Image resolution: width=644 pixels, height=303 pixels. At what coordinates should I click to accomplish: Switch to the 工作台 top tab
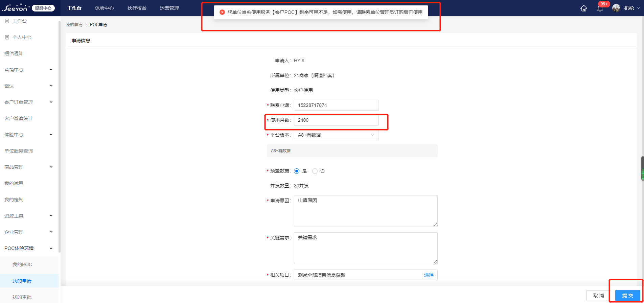point(74,8)
